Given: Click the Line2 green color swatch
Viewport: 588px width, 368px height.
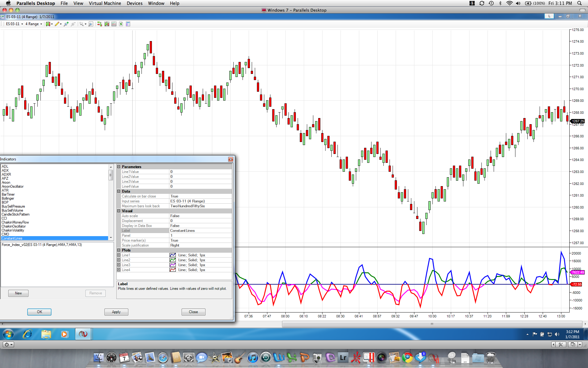Looking at the screenshot, I should click(x=173, y=260).
